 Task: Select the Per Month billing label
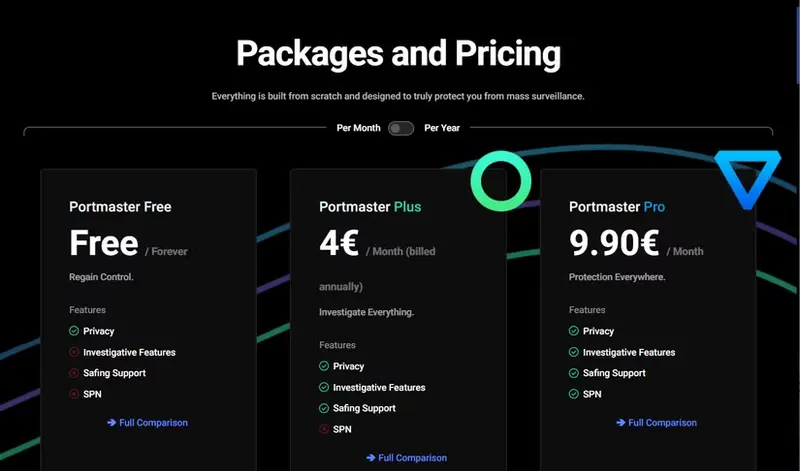coord(358,128)
